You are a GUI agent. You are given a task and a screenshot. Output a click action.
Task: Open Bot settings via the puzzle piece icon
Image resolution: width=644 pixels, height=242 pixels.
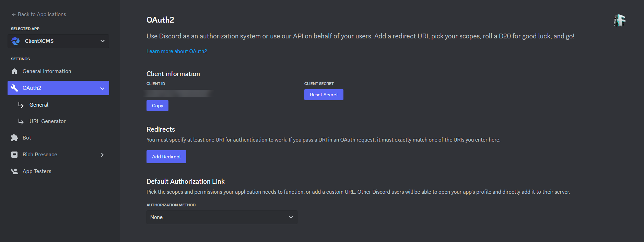pyautogui.click(x=14, y=137)
